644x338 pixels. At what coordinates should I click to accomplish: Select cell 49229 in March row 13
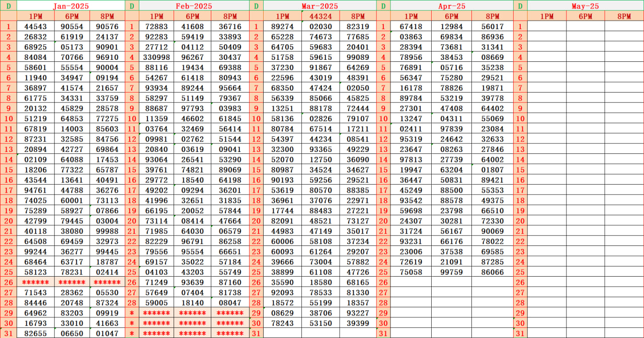(x=358, y=149)
